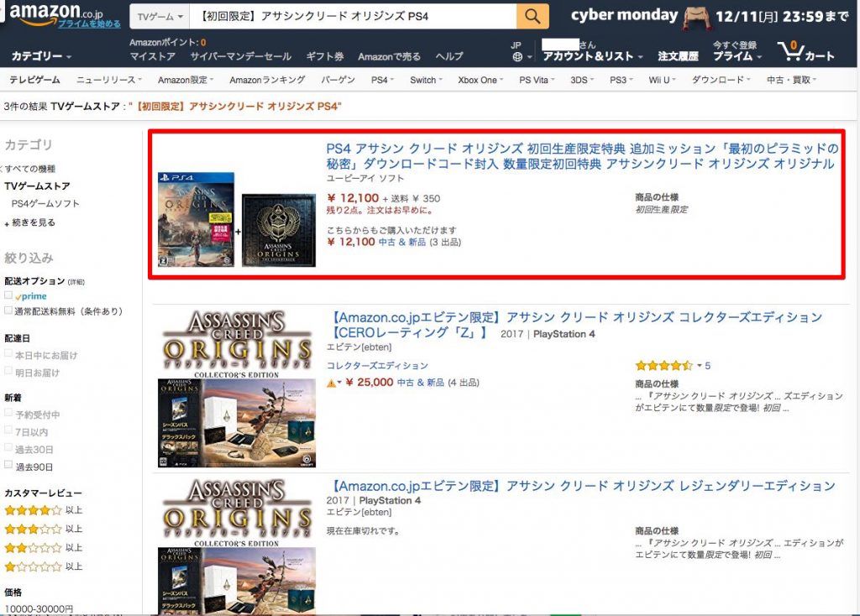
Task: Expand the カテゴリー menu dropdown
Action: (42, 56)
